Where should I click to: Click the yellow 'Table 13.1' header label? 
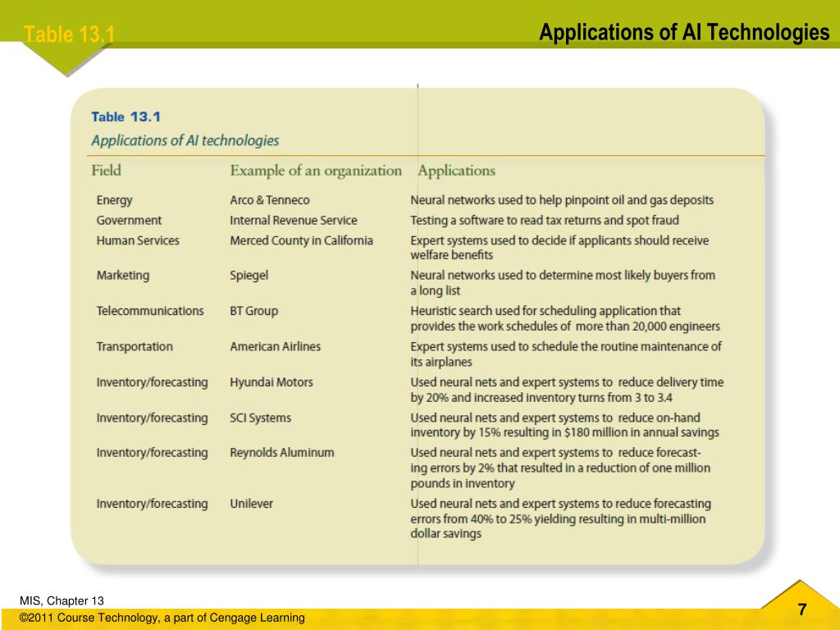pyautogui.click(x=69, y=34)
